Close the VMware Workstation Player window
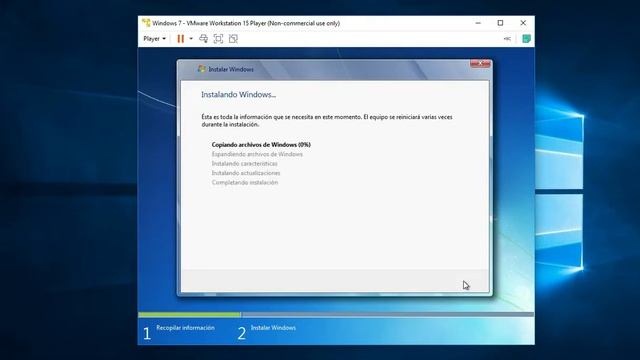The image size is (640, 360). (x=523, y=23)
